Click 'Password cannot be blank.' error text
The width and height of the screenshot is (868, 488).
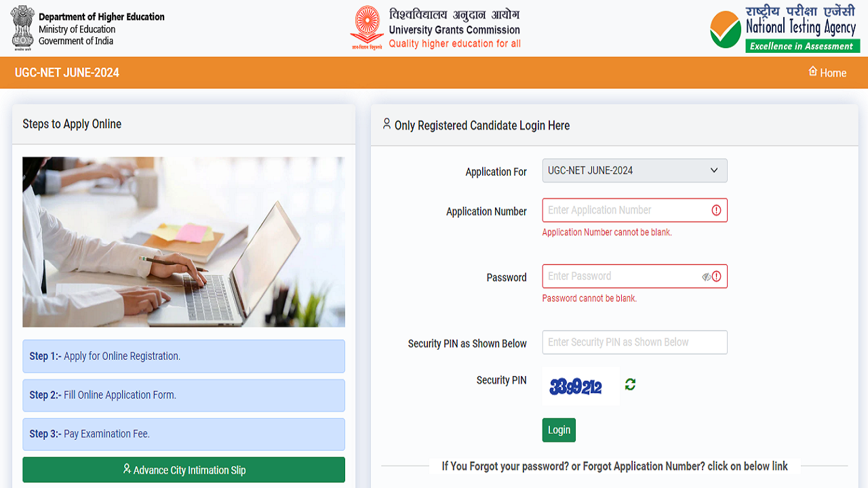589,298
